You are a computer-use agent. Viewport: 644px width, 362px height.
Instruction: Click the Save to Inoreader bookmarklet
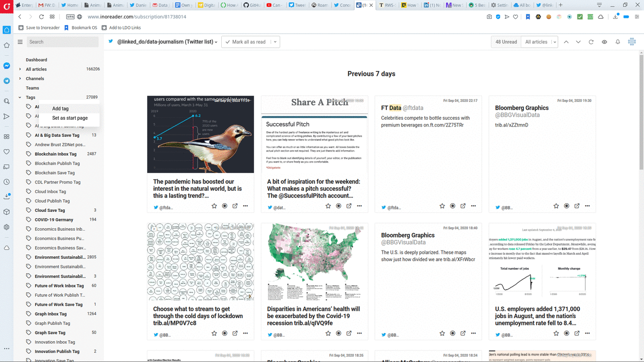click(x=39, y=28)
